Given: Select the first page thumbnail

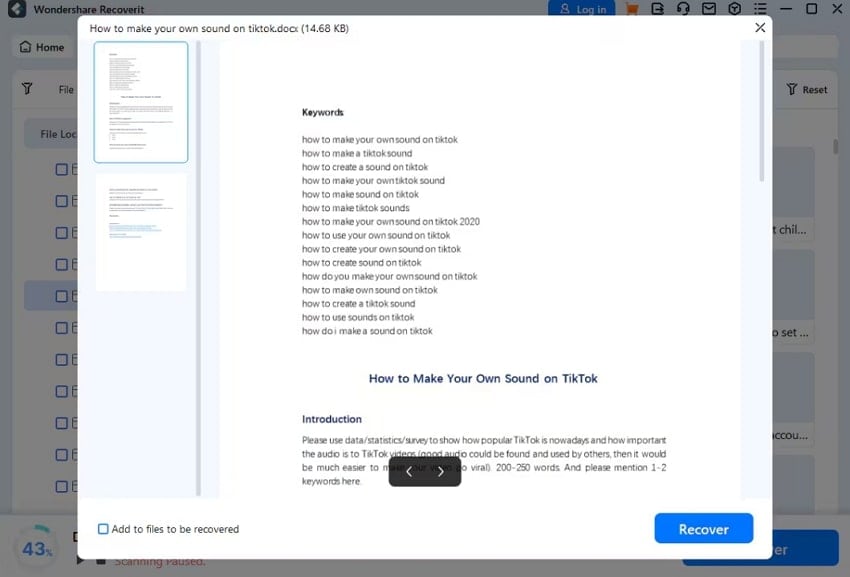Looking at the screenshot, I should pyautogui.click(x=141, y=102).
